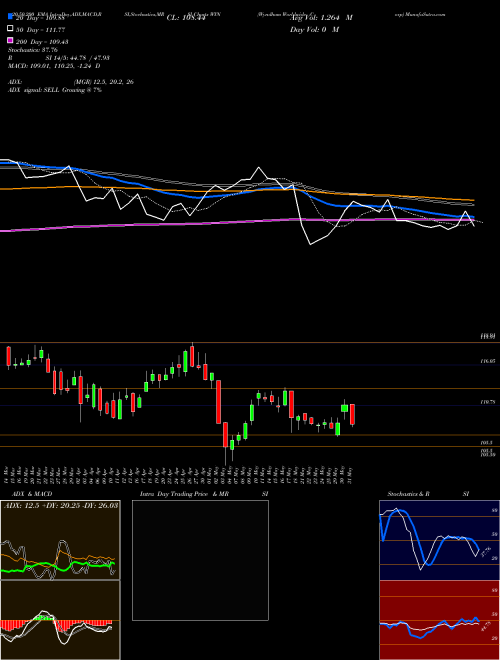Image resolution: width=500 pixels, height=660 pixels.
Task: Click the white 50 Day legend swatch
Action: pos(10,29)
